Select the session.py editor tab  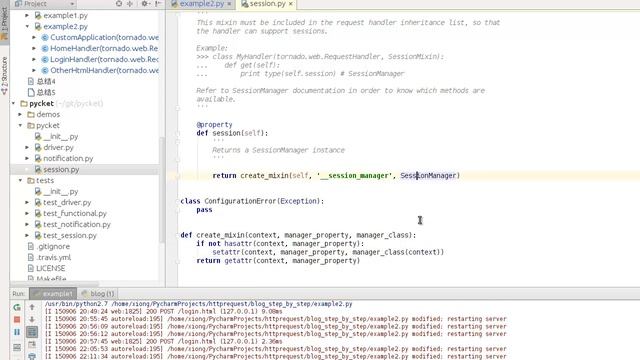267,4
